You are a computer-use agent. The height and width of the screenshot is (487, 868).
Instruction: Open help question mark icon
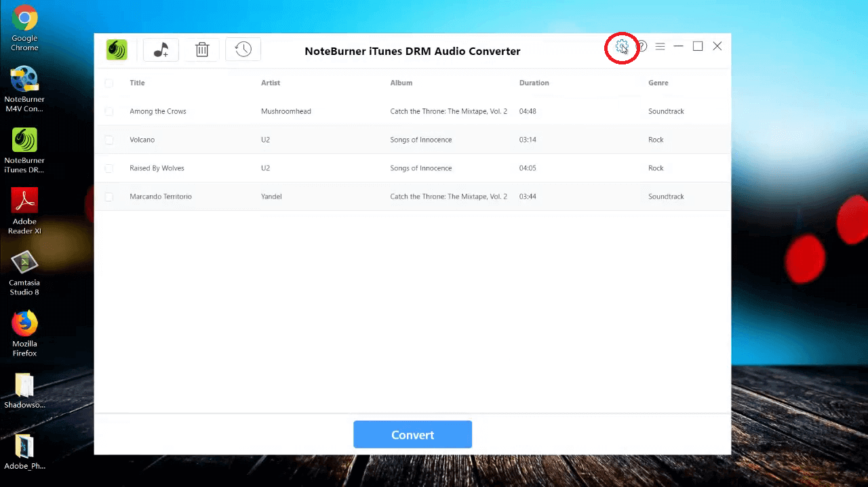coord(641,46)
